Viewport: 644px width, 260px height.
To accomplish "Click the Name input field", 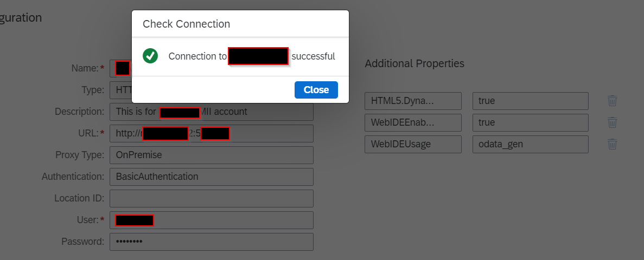I will (x=122, y=68).
